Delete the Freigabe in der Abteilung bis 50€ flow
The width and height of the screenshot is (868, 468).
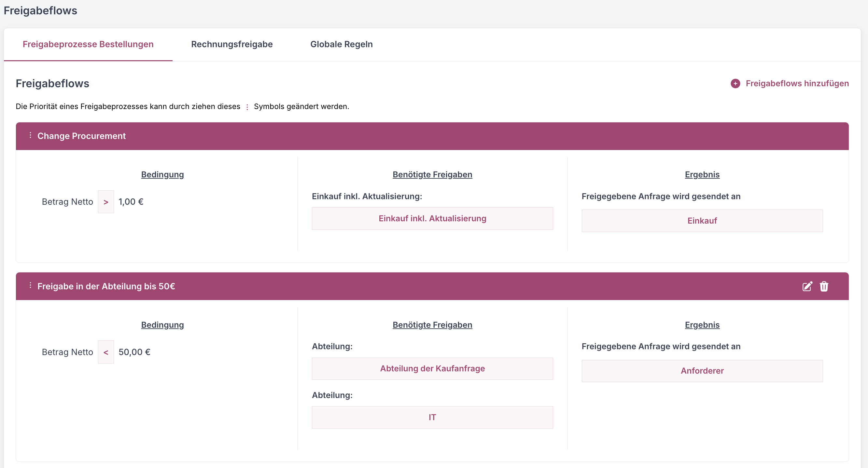(824, 286)
